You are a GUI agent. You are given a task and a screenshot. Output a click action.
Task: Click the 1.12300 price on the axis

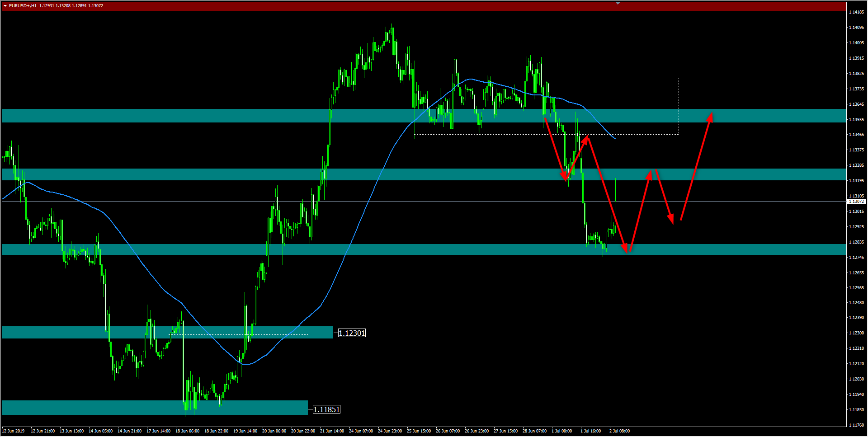tap(856, 333)
